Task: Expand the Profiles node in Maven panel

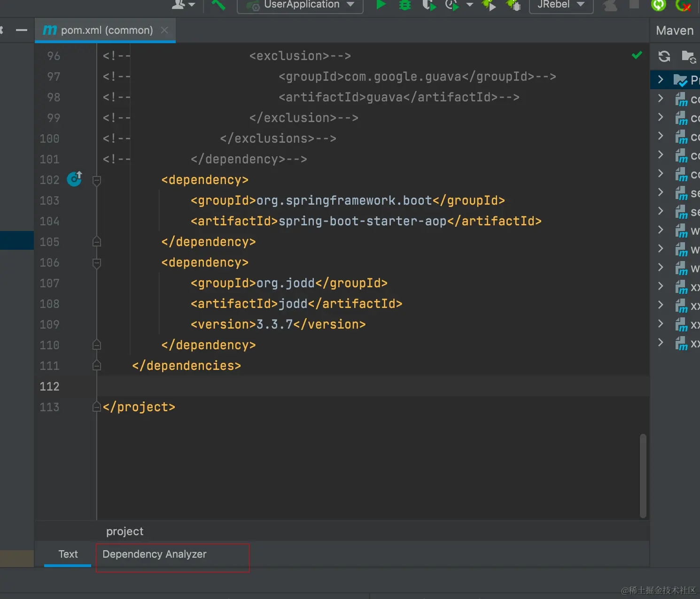Action: [x=661, y=79]
